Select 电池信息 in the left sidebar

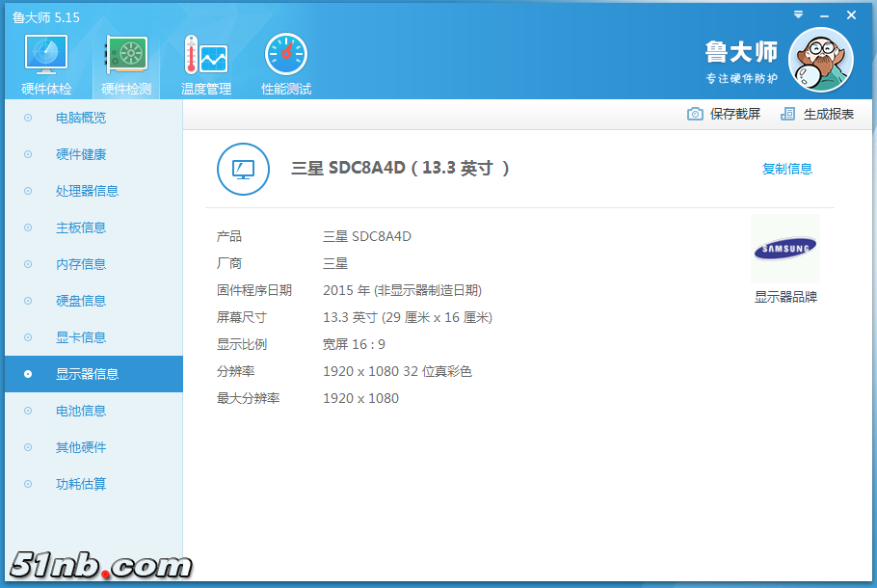click(81, 411)
